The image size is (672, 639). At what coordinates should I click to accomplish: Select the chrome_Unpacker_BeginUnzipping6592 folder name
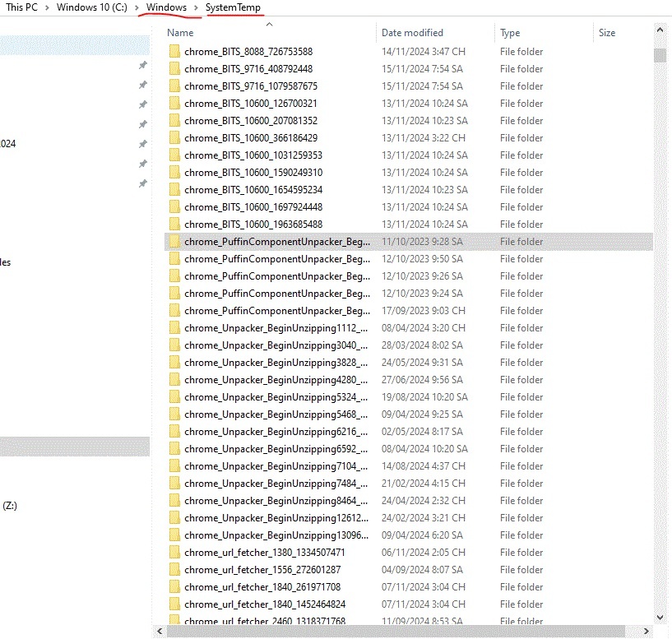[276, 449]
